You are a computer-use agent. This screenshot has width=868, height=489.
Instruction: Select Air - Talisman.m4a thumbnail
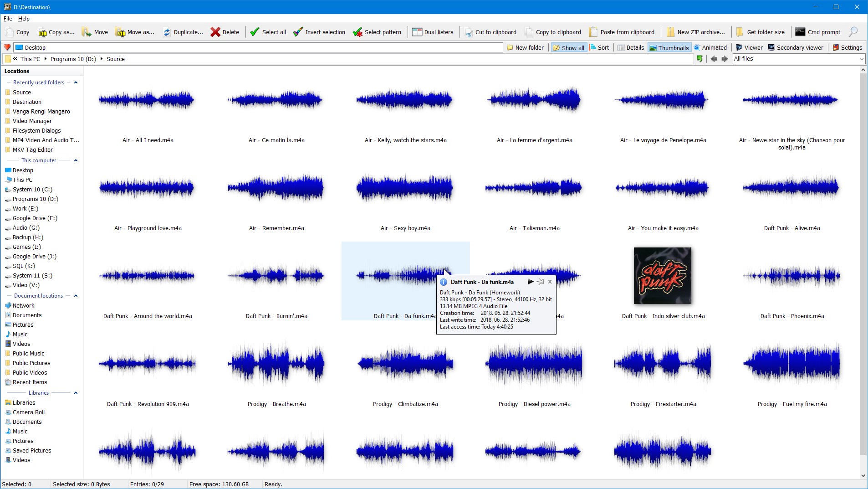[x=534, y=188]
